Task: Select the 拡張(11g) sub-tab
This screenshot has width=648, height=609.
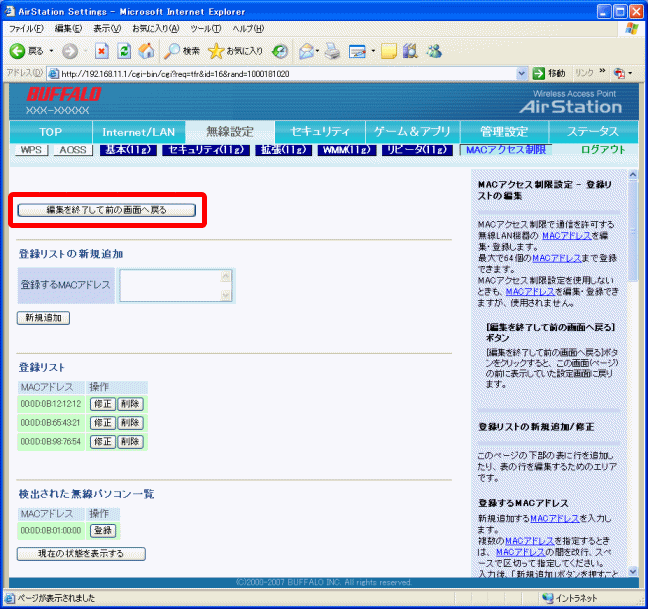Action: (x=284, y=150)
